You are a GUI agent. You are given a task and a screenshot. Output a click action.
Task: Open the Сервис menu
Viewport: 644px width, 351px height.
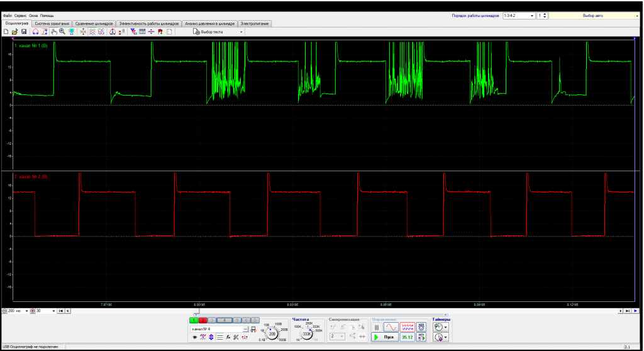(x=21, y=16)
